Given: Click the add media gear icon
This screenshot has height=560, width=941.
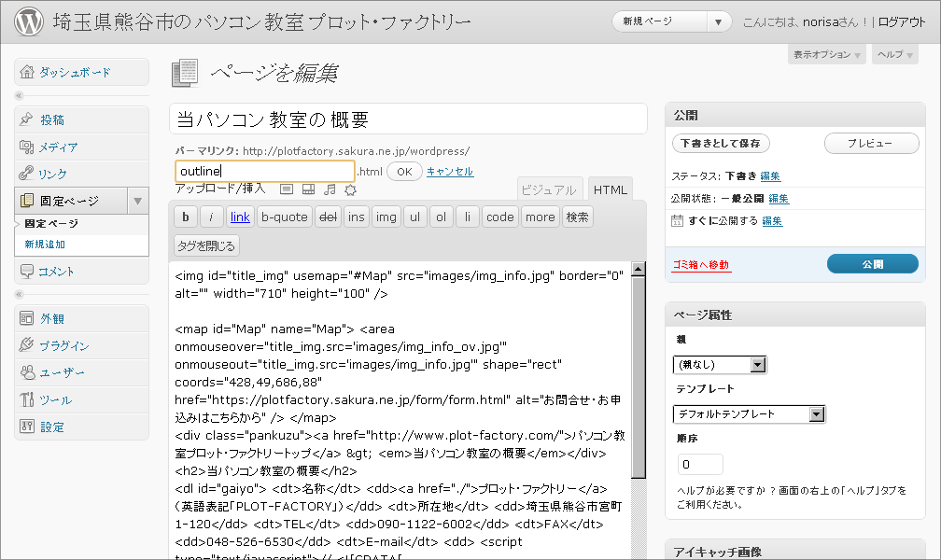Looking at the screenshot, I should point(350,190).
